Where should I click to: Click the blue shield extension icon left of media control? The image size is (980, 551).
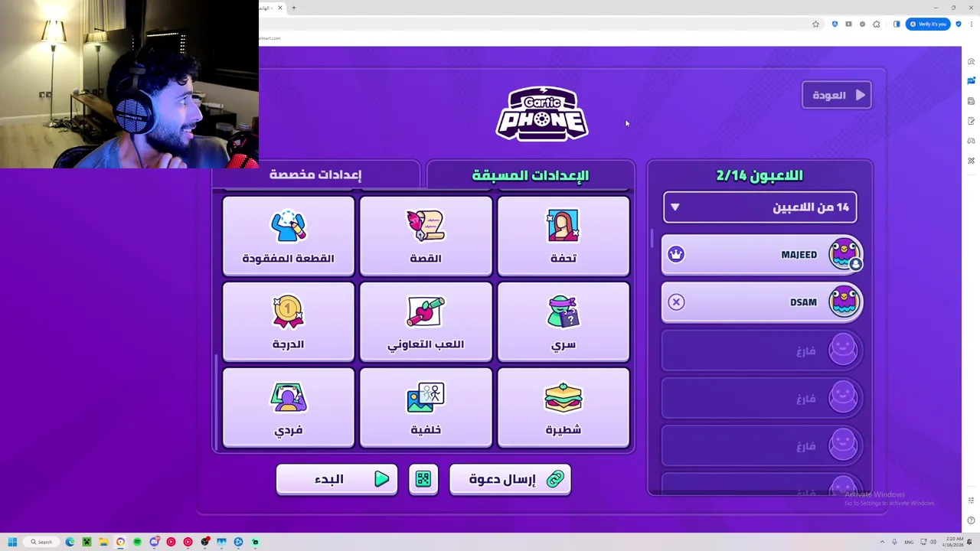point(835,24)
